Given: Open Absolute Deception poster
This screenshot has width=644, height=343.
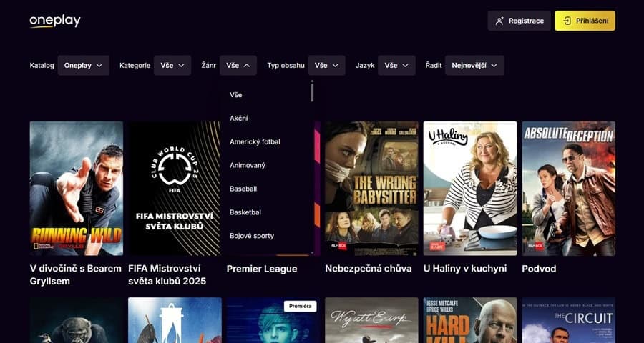Looking at the screenshot, I should pos(568,189).
